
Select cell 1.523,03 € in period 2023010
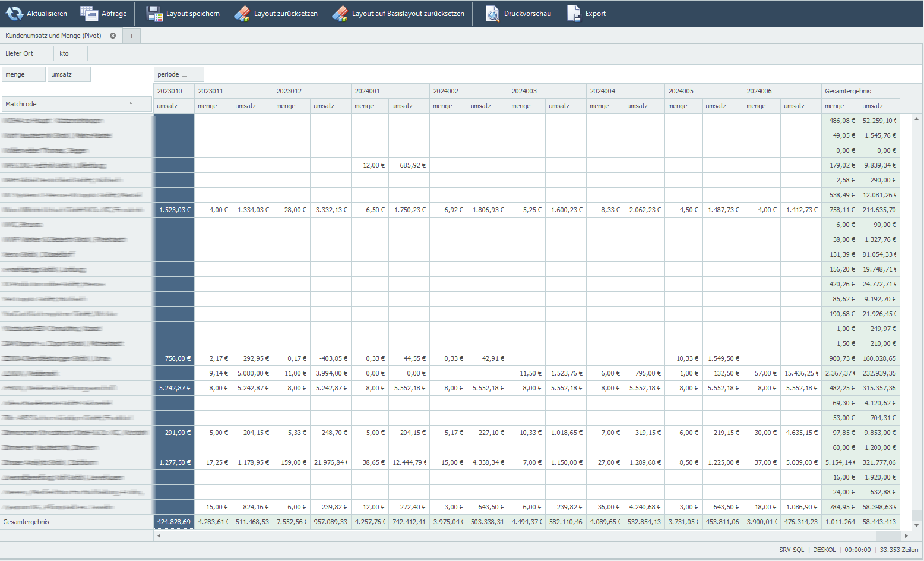point(174,210)
